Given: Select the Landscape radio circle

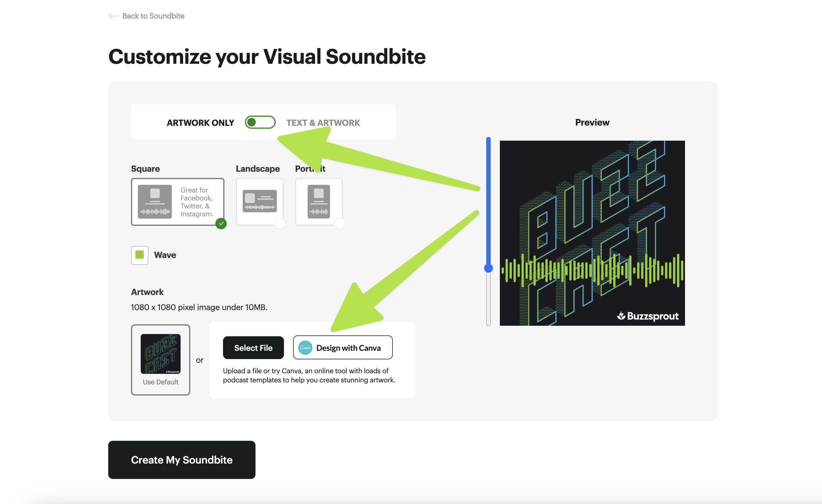Looking at the screenshot, I should (x=280, y=223).
